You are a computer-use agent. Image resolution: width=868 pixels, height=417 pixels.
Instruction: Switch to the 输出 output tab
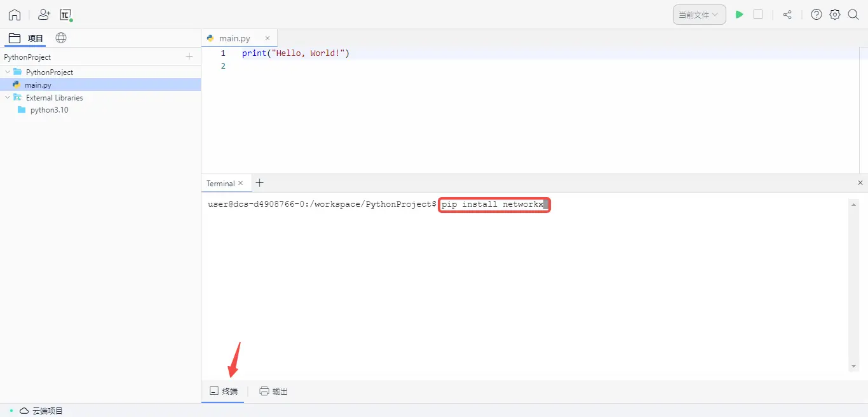click(x=274, y=392)
